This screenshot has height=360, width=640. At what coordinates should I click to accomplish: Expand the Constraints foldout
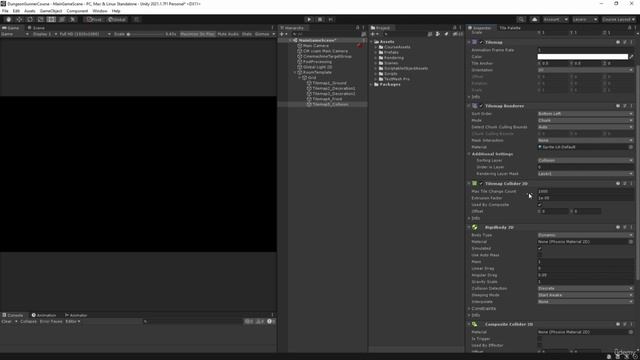coord(469,309)
